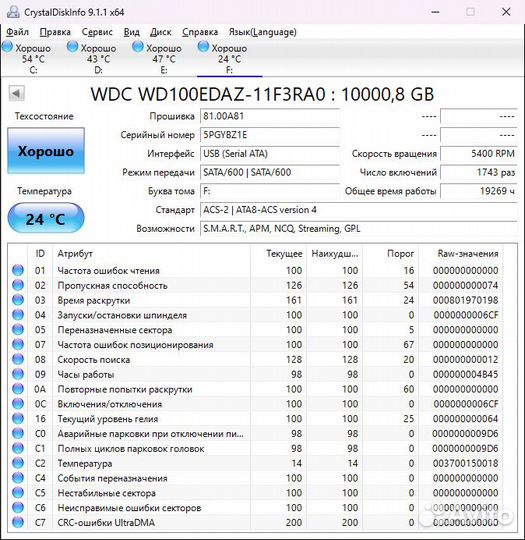Click status icon of attribute 09 row
The height and width of the screenshot is (540, 525).
[18, 374]
